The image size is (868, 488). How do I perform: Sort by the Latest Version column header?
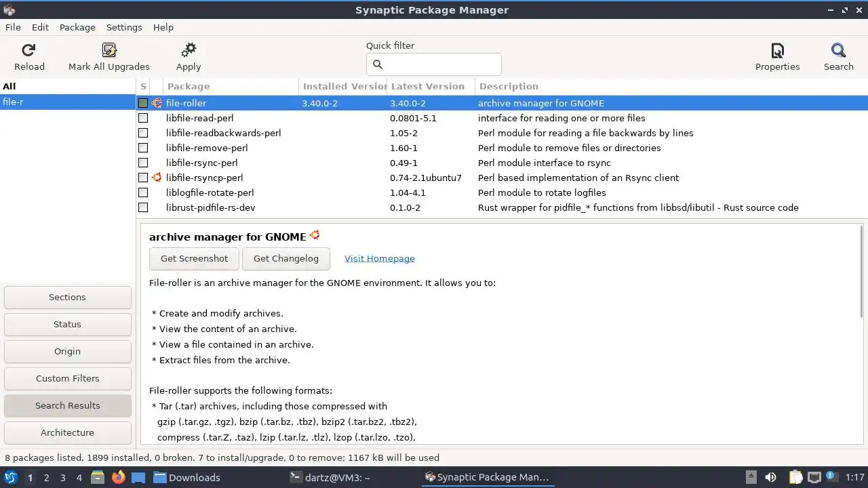pyautogui.click(x=431, y=86)
